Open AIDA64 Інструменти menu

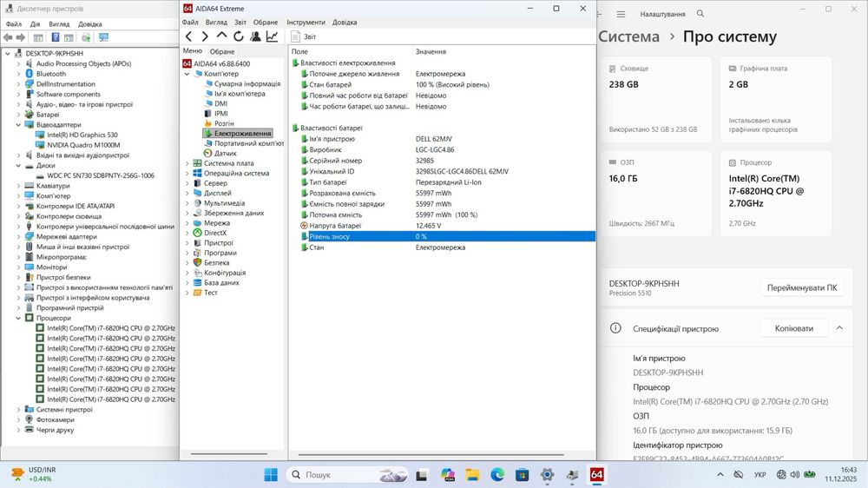point(306,23)
